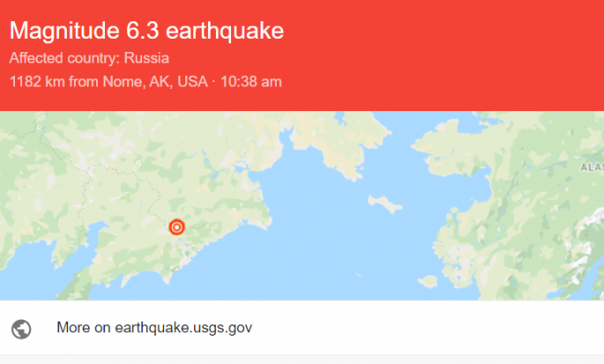
Task: Open More on earthquake.usgs.gov link
Action: pyautogui.click(x=154, y=328)
